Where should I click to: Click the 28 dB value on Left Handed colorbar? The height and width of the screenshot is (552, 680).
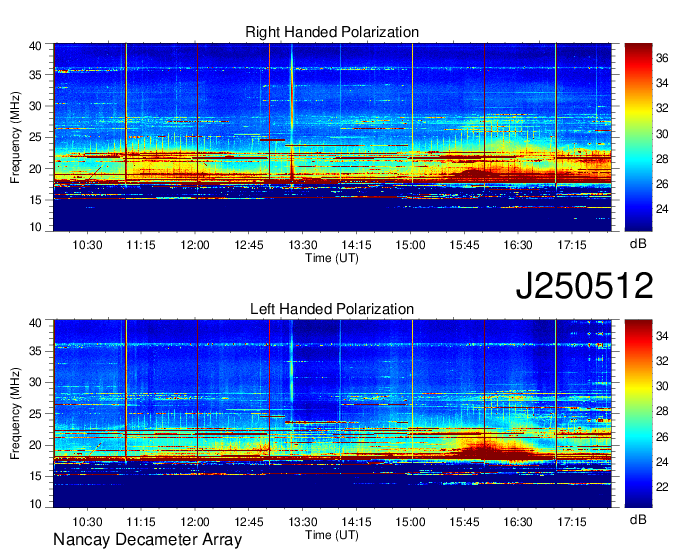pyautogui.click(x=662, y=411)
